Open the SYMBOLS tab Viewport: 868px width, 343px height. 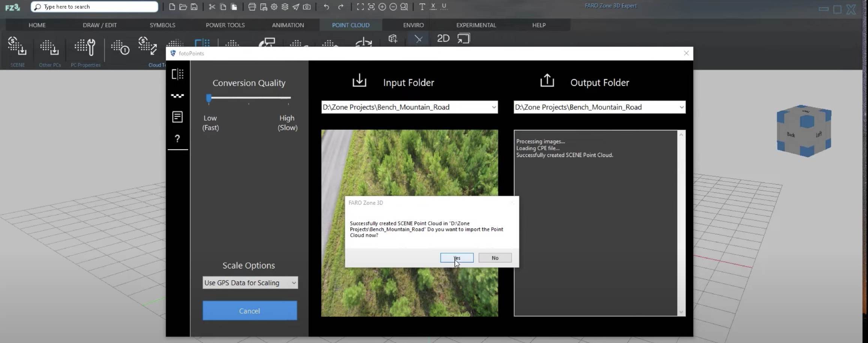pos(162,25)
